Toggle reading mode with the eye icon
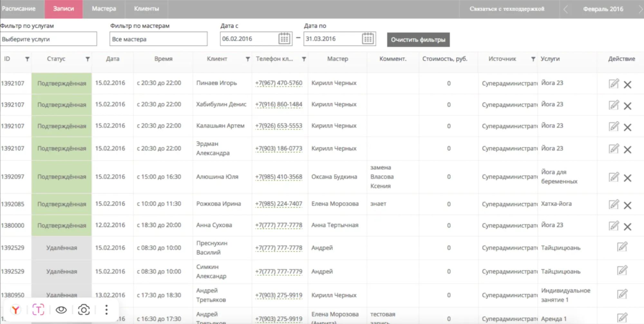 (x=61, y=310)
